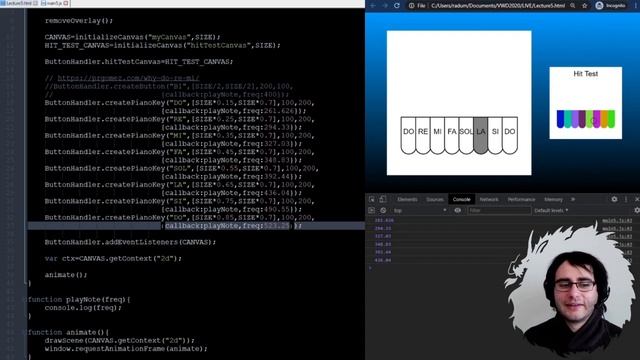Select the Console tab
This screenshot has width=640, height=360.
click(462, 199)
